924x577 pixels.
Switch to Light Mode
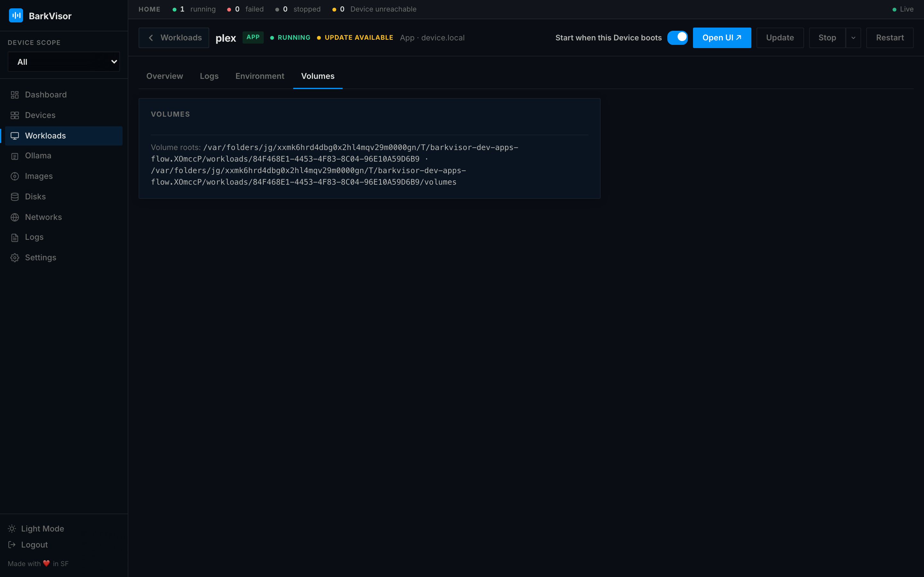36,529
